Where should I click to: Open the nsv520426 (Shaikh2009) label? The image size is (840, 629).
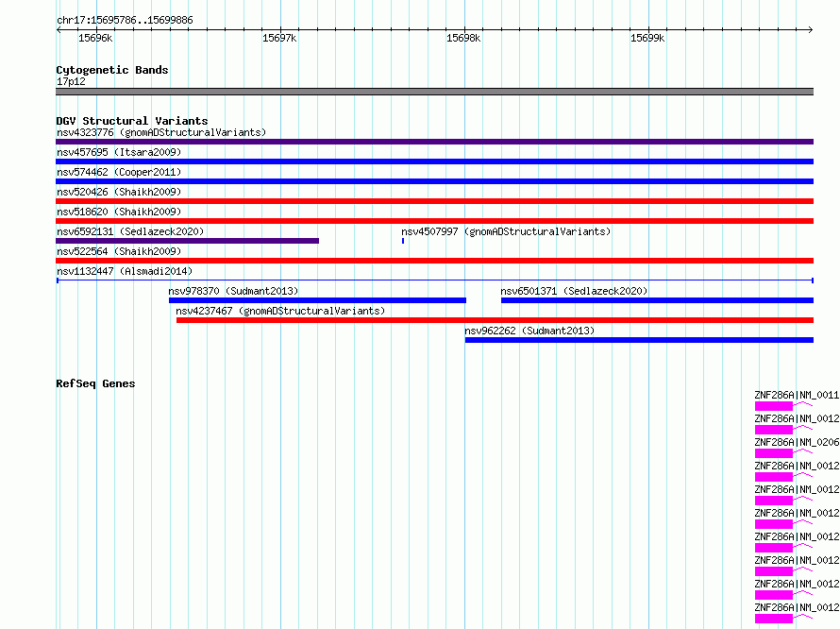pos(119,192)
